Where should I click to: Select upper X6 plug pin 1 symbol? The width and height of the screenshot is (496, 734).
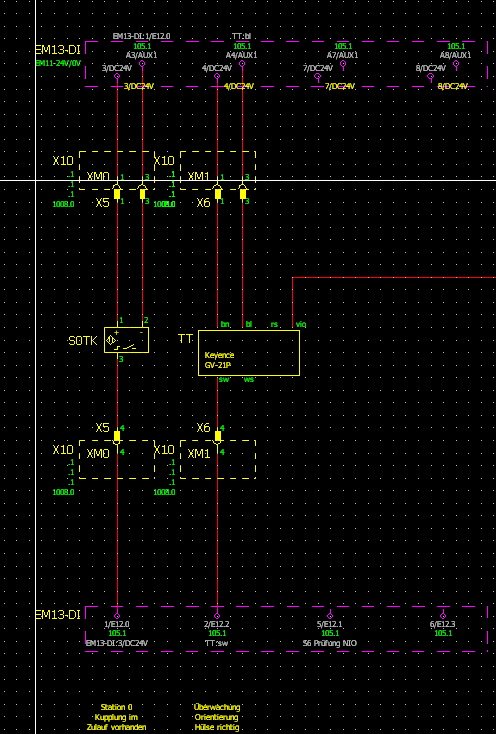217,192
